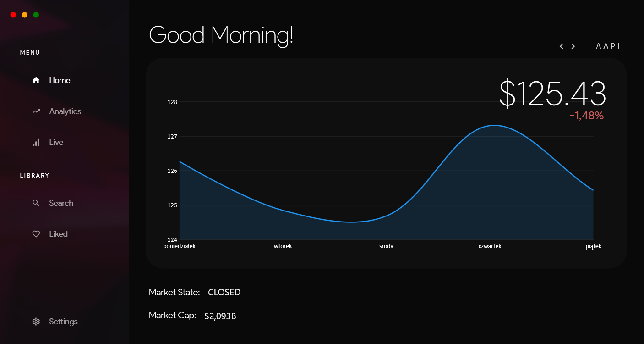Click the Live signal bars icon

pyautogui.click(x=36, y=142)
